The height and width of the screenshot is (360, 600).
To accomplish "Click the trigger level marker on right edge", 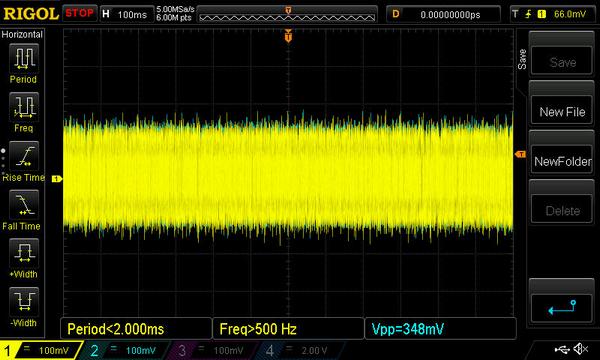I will 520,154.
